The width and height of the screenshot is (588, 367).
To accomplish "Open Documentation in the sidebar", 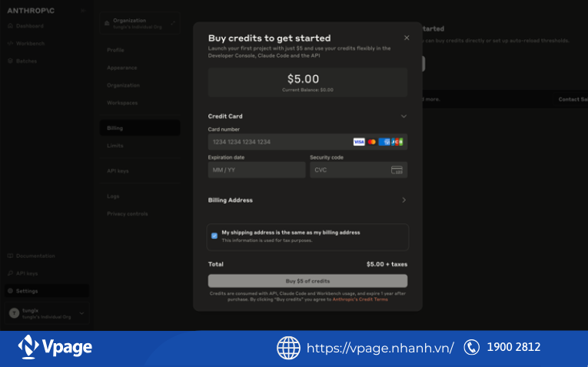I will [x=31, y=256].
